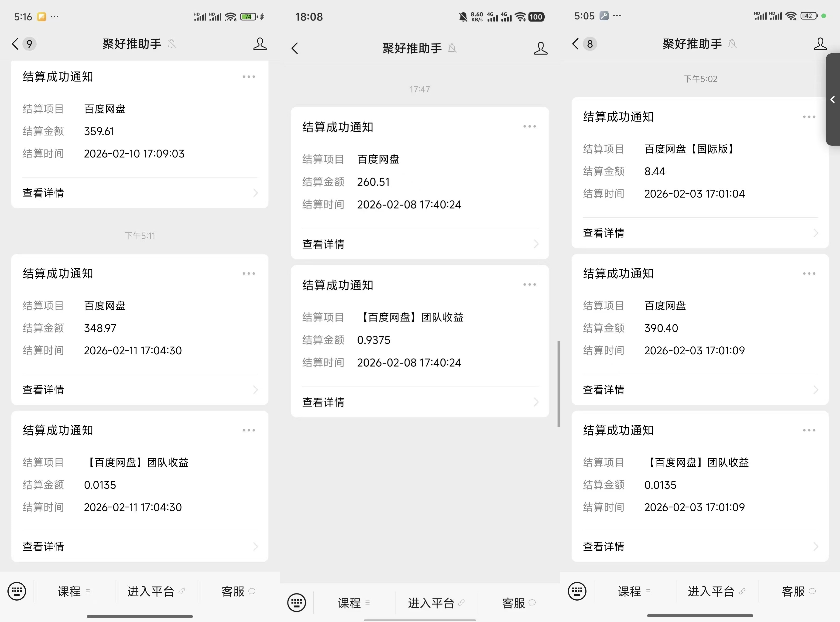This screenshot has width=840, height=622.
Task: View details of the 359.61 settlement
Action: coord(140,193)
